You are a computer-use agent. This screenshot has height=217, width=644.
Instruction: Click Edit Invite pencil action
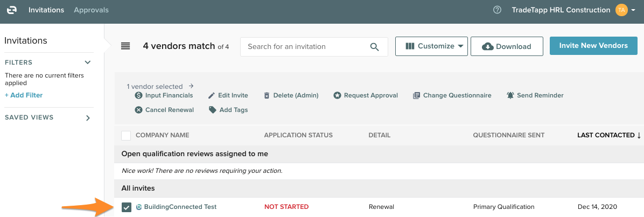[228, 95]
